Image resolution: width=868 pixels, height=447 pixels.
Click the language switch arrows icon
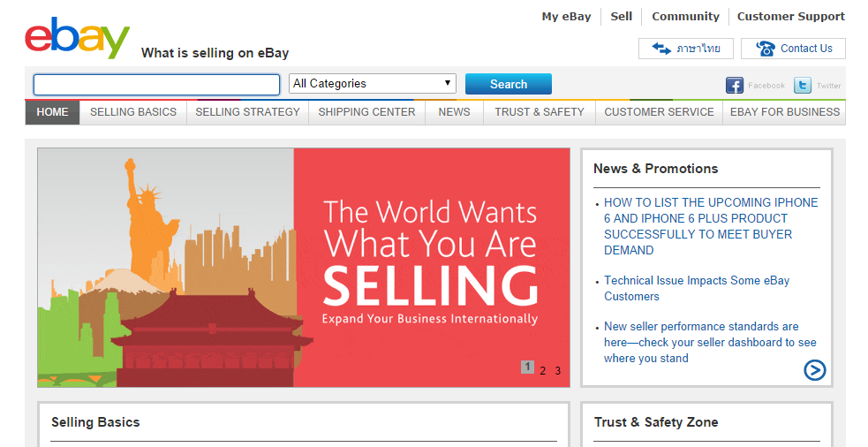click(661, 49)
